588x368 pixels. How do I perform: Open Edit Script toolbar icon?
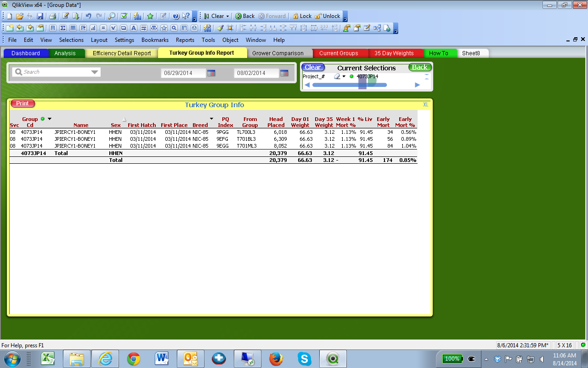pyautogui.click(x=66, y=16)
